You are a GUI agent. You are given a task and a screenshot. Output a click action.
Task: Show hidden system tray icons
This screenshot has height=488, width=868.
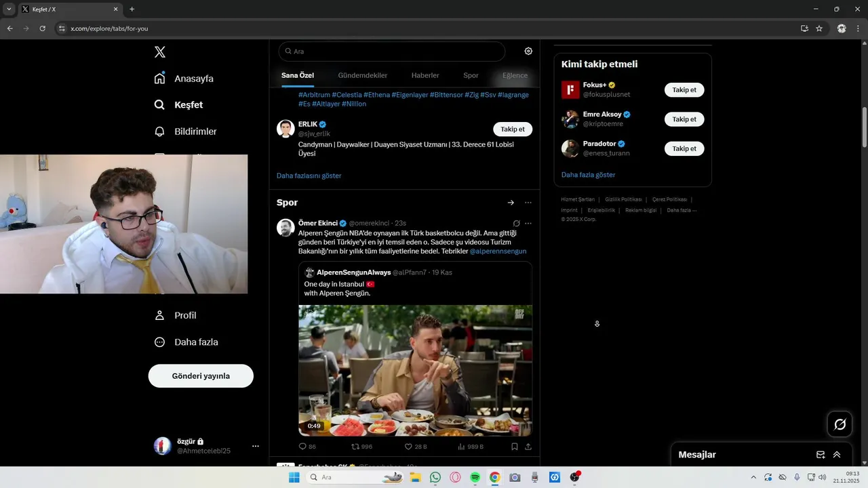[753, 477]
